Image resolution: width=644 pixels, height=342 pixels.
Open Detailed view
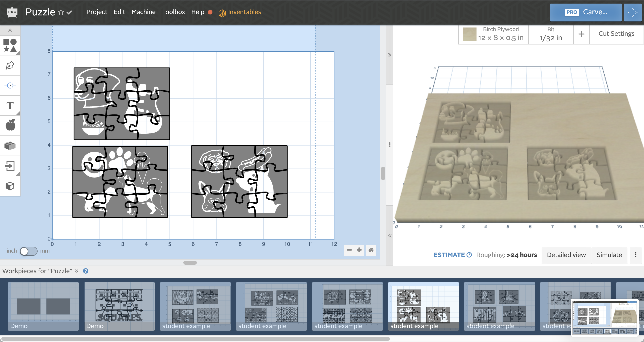(566, 255)
